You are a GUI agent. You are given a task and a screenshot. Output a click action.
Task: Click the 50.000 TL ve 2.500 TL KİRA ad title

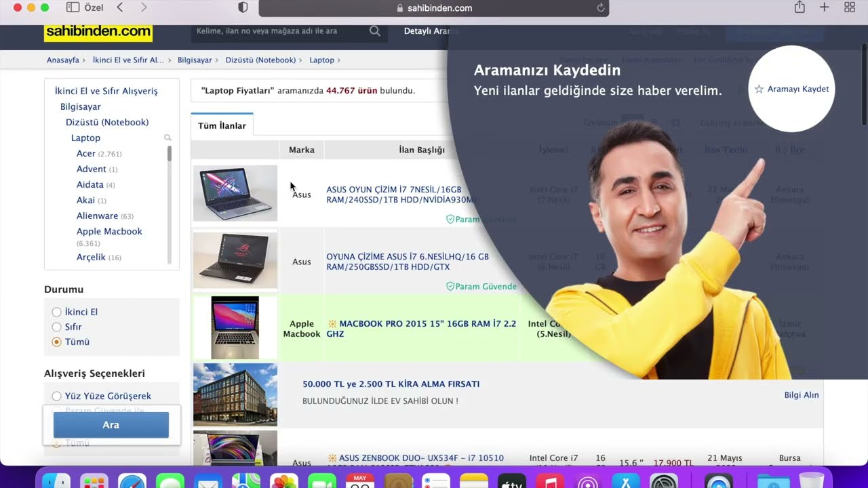point(391,384)
